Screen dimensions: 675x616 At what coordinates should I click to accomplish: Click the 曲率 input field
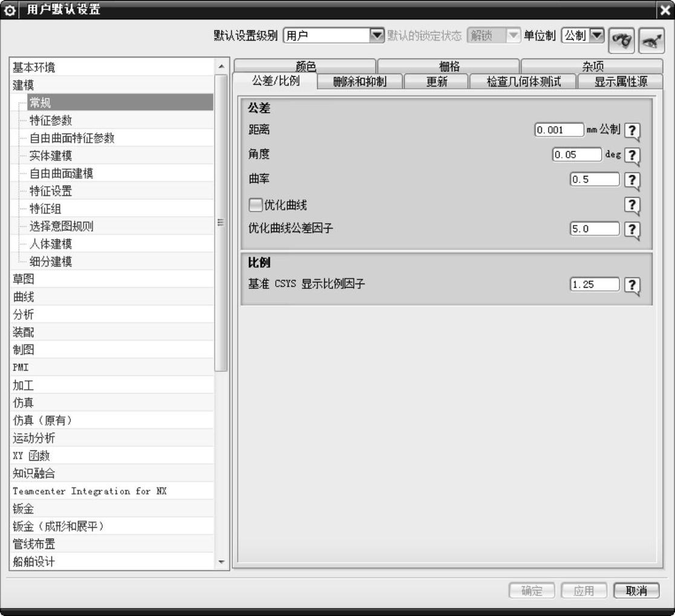[595, 180]
